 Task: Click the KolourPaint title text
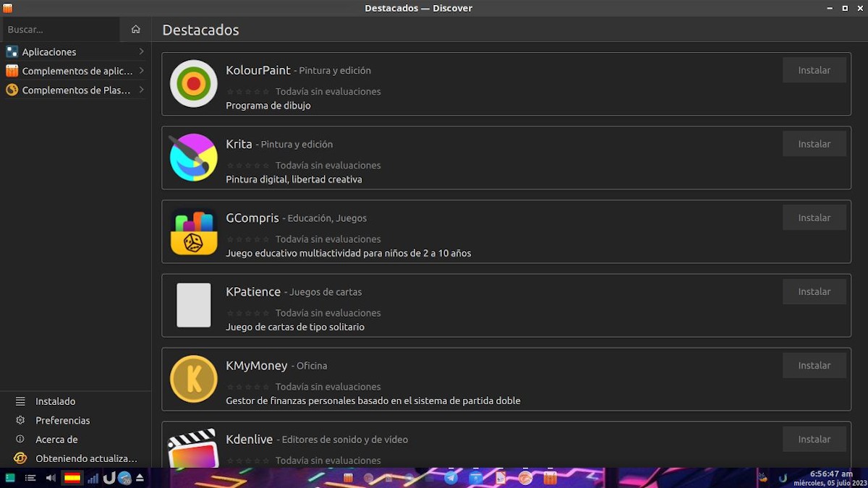point(258,70)
